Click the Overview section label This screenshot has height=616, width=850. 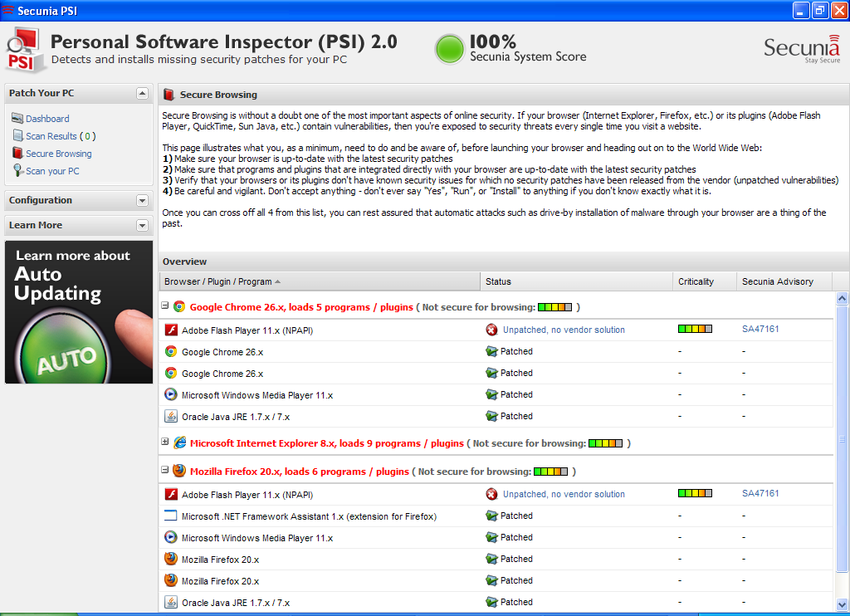(x=184, y=262)
